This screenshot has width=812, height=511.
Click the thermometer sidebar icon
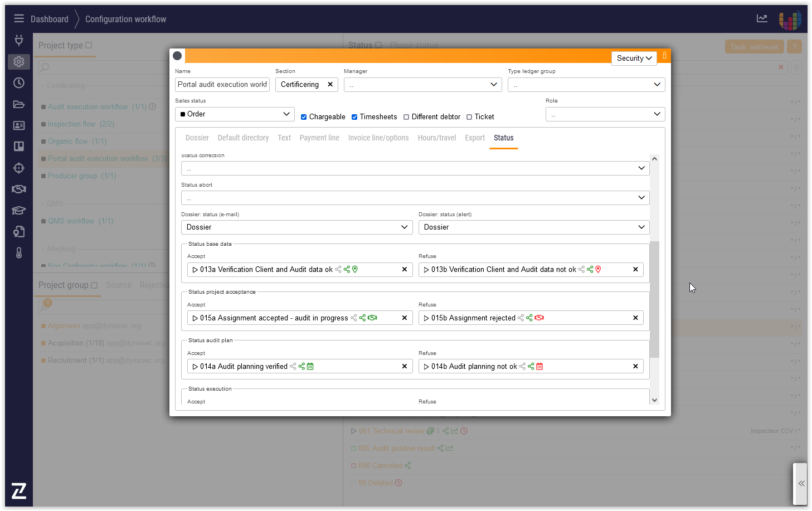(x=19, y=253)
